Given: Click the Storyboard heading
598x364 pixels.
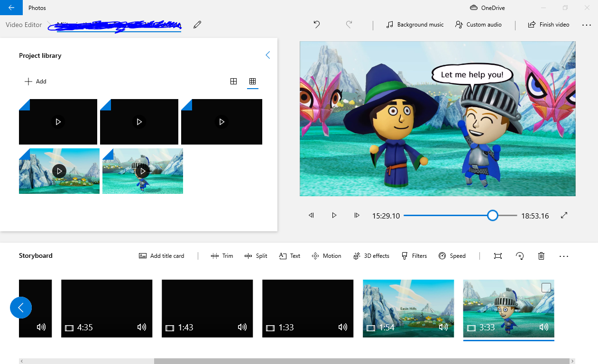Looking at the screenshot, I should pyautogui.click(x=36, y=255).
